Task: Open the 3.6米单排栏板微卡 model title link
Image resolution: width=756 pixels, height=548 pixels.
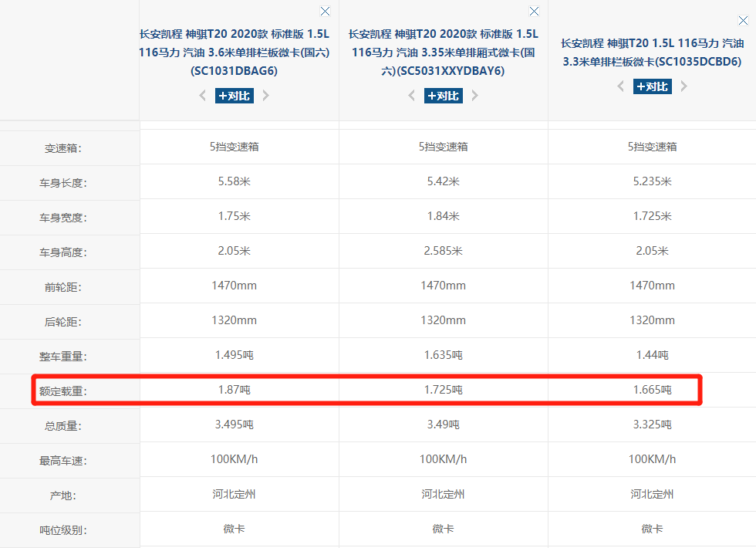Action: click(235, 52)
